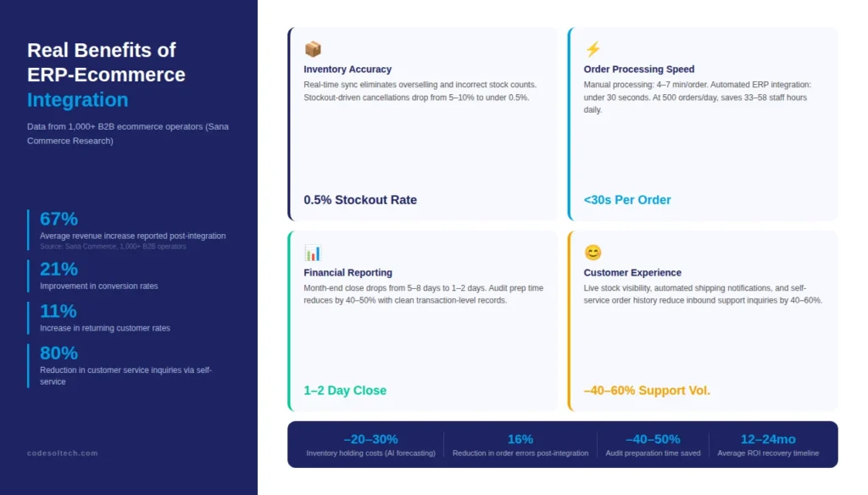Select the Order Processing Speed heading
The width and height of the screenshot is (868, 495).
click(x=639, y=70)
